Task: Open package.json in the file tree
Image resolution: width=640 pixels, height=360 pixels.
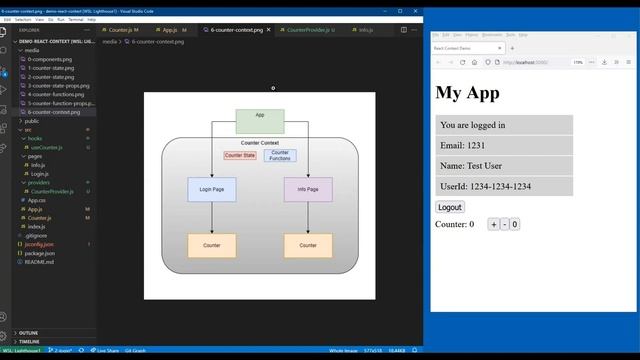Action: [x=40, y=253]
